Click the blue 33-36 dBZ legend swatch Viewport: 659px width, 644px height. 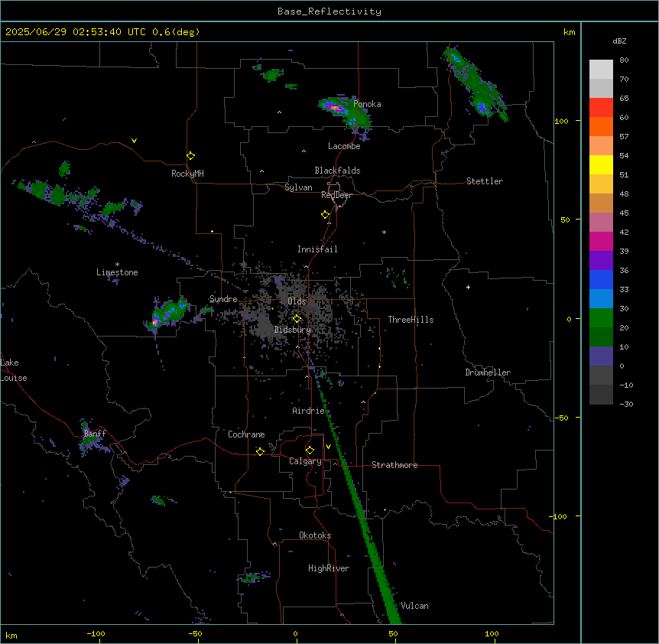601,279
